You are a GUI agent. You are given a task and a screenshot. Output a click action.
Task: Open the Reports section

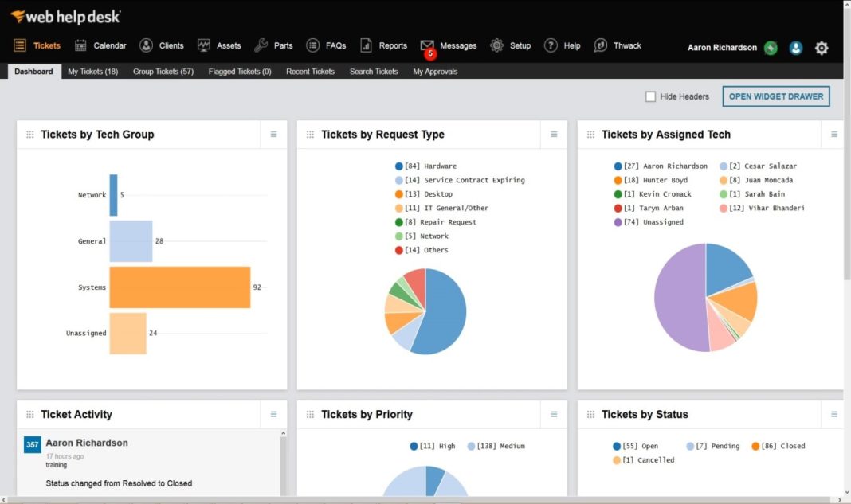(x=392, y=45)
